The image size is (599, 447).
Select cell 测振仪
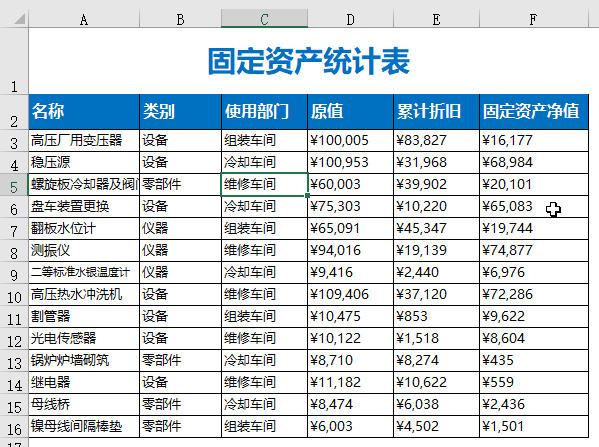coord(84,251)
